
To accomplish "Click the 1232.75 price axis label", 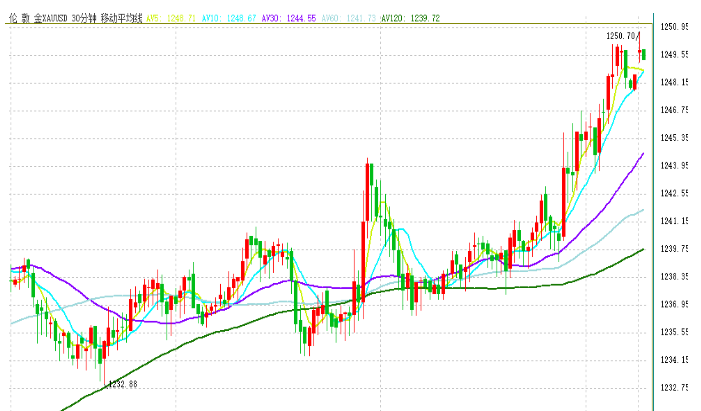I will coord(677,387).
